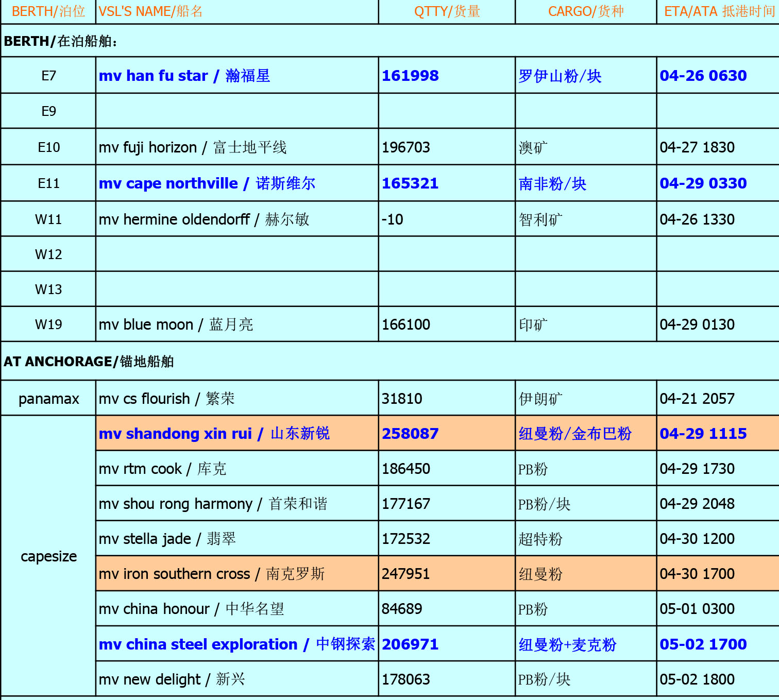Select ETA 04-29 0130

(x=718, y=324)
